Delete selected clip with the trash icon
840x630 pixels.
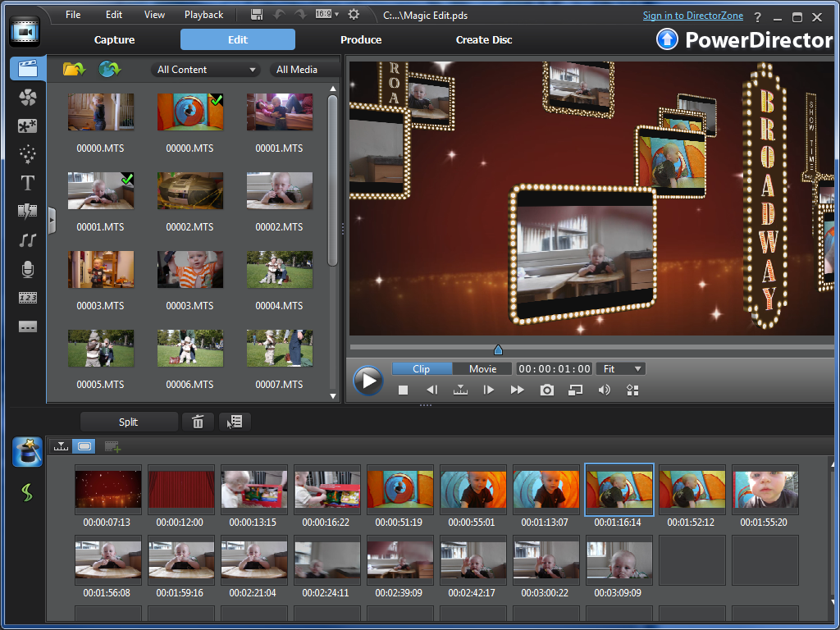(x=197, y=421)
